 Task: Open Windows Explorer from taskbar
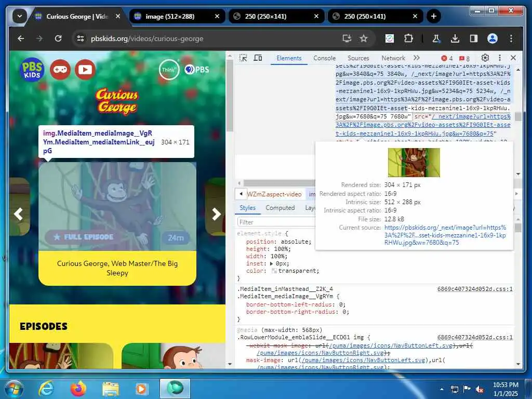point(110,389)
